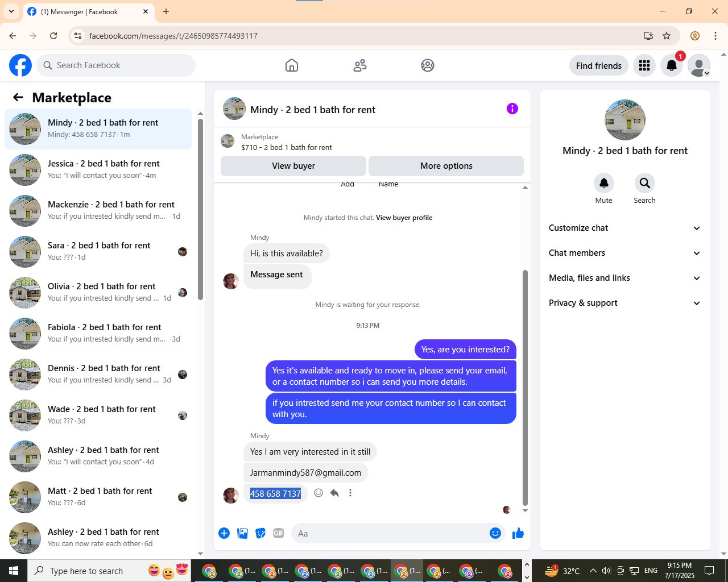This screenshot has width=728, height=582.
Task: Expand Media, files and links section
Action: [x=624, y=278]
